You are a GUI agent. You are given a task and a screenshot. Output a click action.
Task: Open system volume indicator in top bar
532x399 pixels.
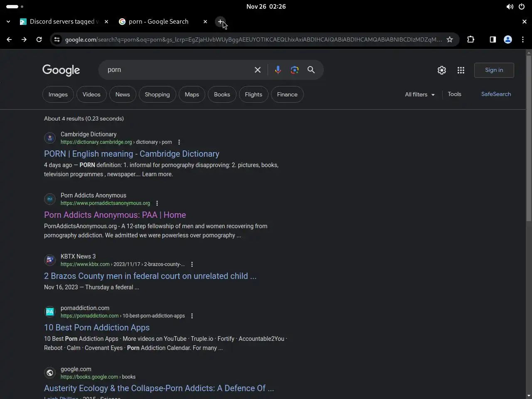pyautogui.click(x=510, y=7)
